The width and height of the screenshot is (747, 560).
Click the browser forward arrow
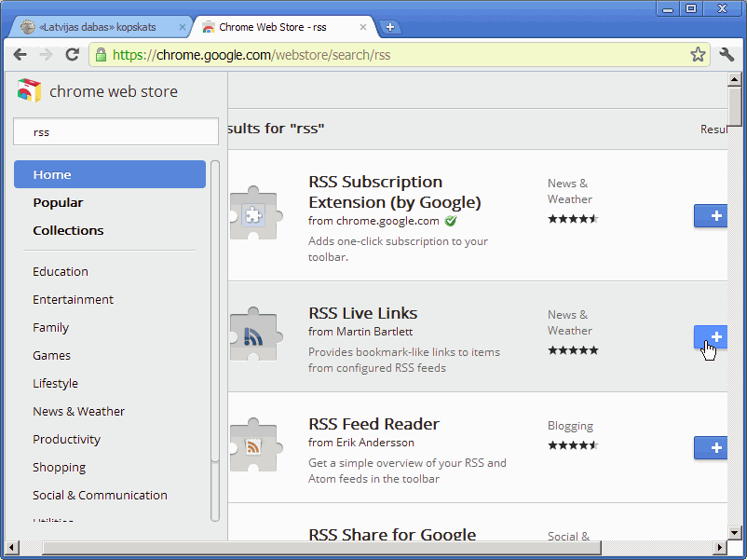(x=46, y=55)
